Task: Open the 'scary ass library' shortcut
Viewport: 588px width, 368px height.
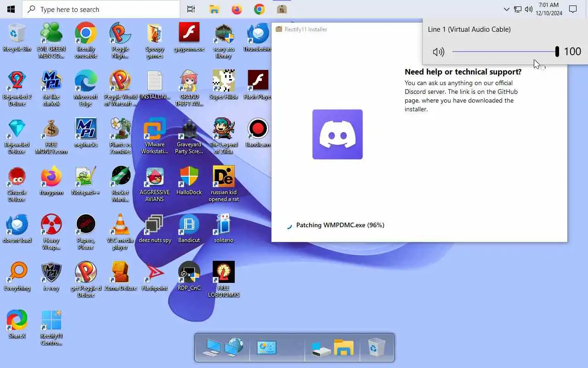Action: (x=224, y=40)
